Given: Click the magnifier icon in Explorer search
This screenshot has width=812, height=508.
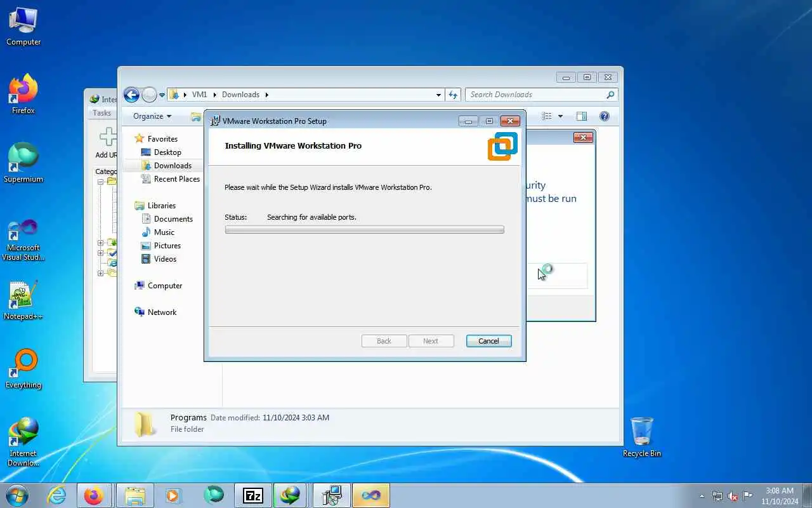Looking at the screenshot, I should (610, 95).
